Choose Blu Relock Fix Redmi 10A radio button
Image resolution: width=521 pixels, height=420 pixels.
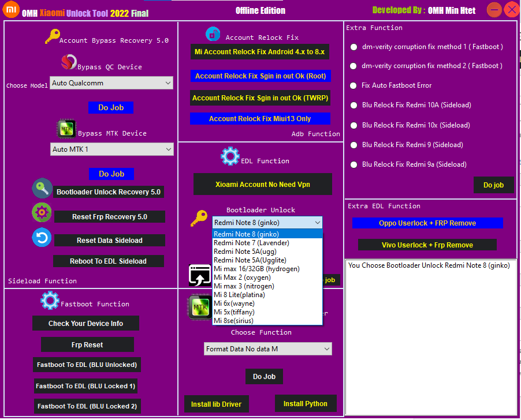pos(353,105)
